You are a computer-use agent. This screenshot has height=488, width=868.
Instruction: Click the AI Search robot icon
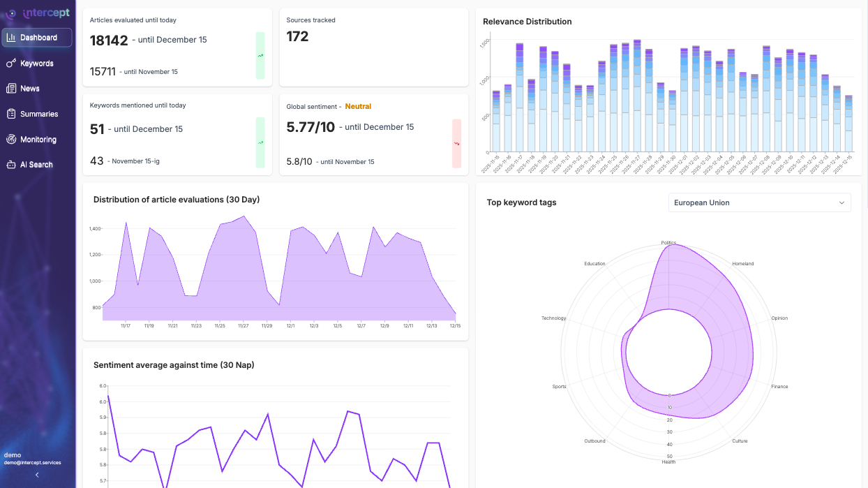(11, 165)
